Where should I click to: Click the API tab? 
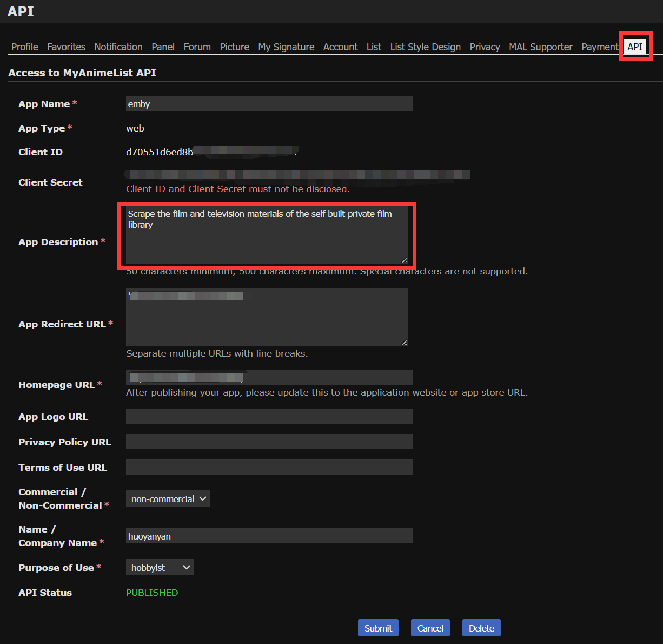point(635,47)
